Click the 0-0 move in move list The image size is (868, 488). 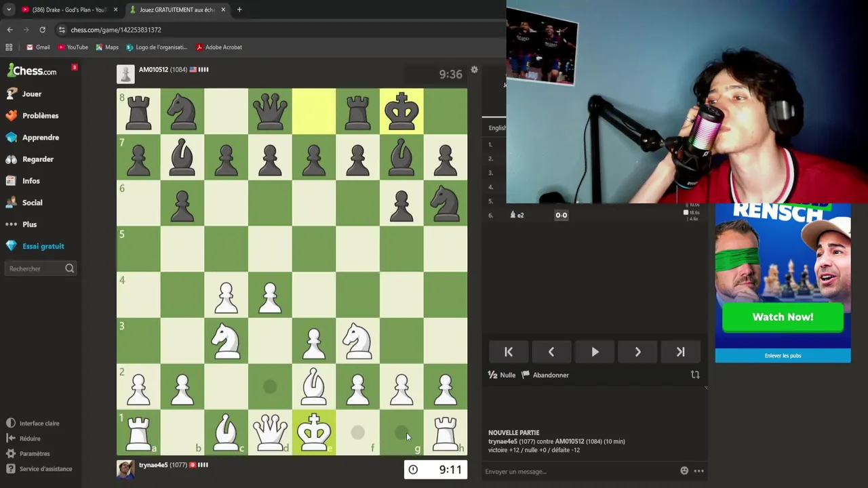pos(561,215)
